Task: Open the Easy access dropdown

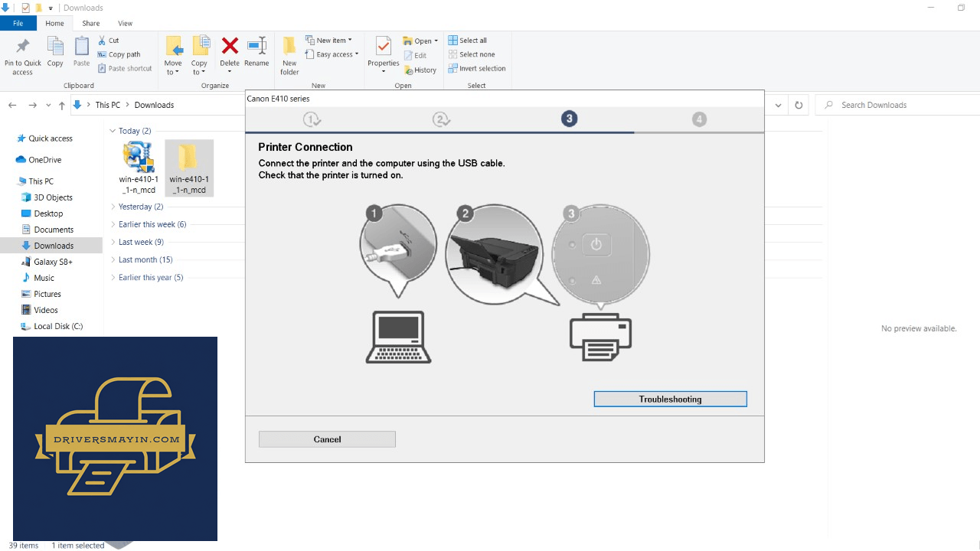Action: tap(332, 54)
